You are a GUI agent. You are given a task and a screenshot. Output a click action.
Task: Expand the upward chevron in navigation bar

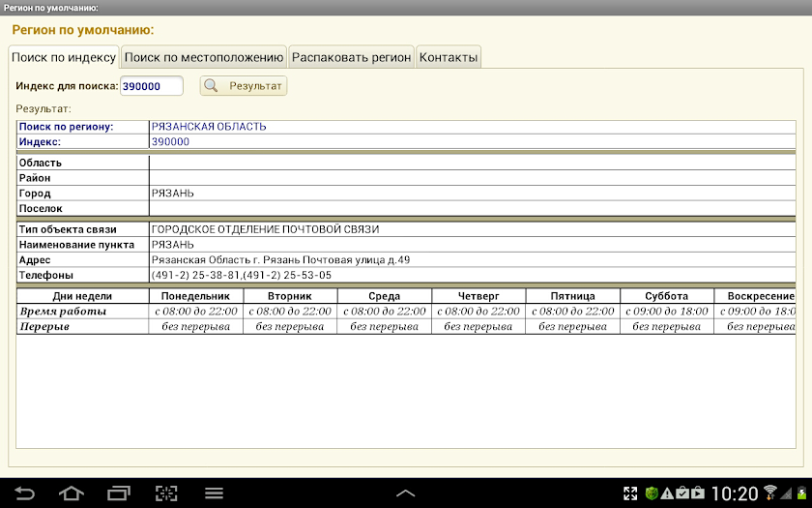click(x=405, y=493)
